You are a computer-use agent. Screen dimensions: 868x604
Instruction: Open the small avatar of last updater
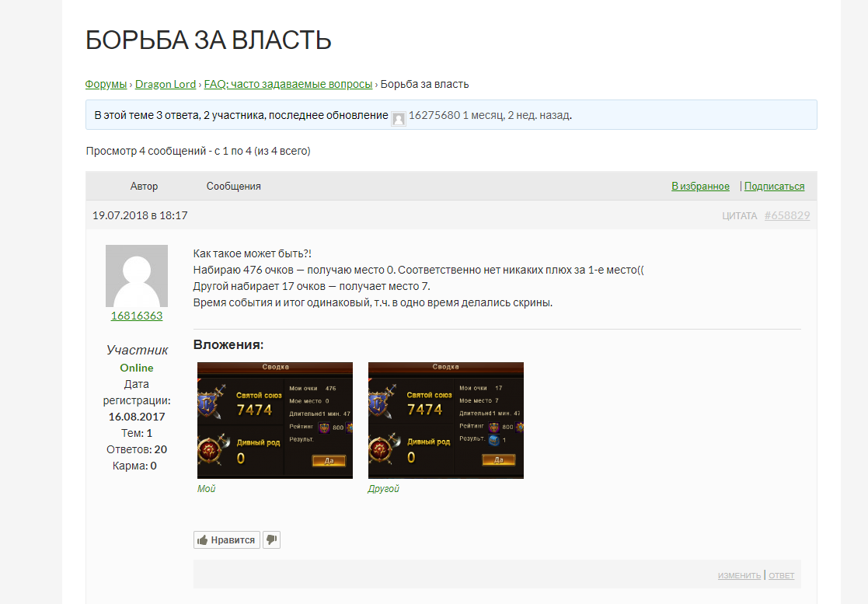(x=399, y=118)
